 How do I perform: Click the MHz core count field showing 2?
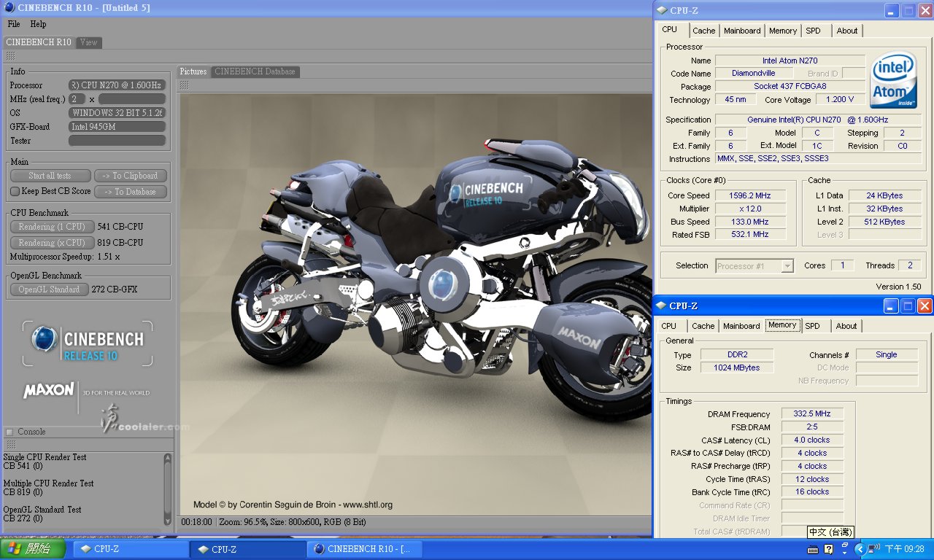coord(77,99)
